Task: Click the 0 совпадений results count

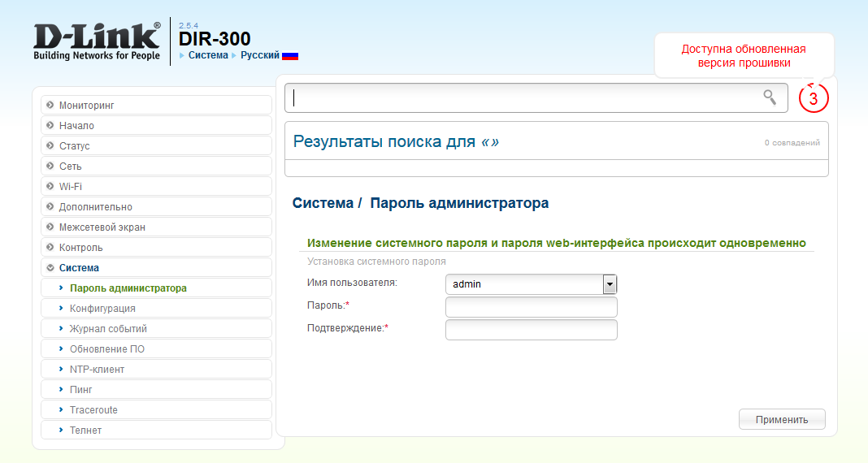Action: (792, 143)
